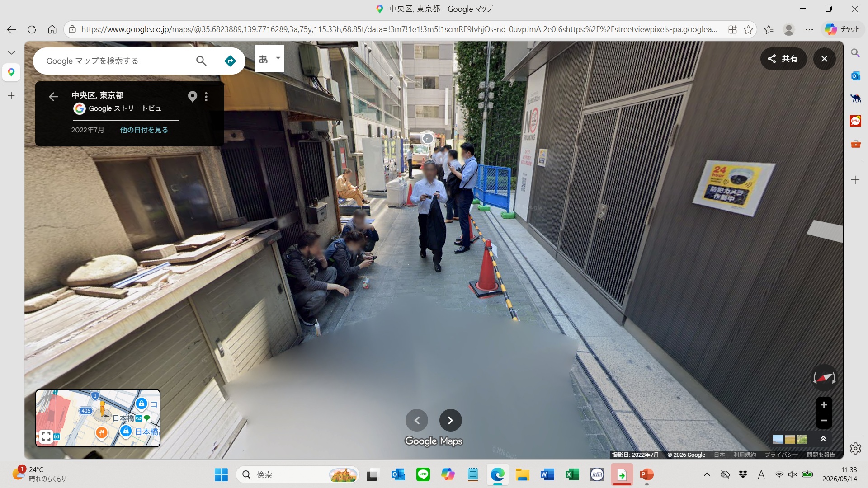Click the 利用規約 link in the footer
Image resolution: width=868 pixels, height=488 pixels.
click(x=745, y=455)
